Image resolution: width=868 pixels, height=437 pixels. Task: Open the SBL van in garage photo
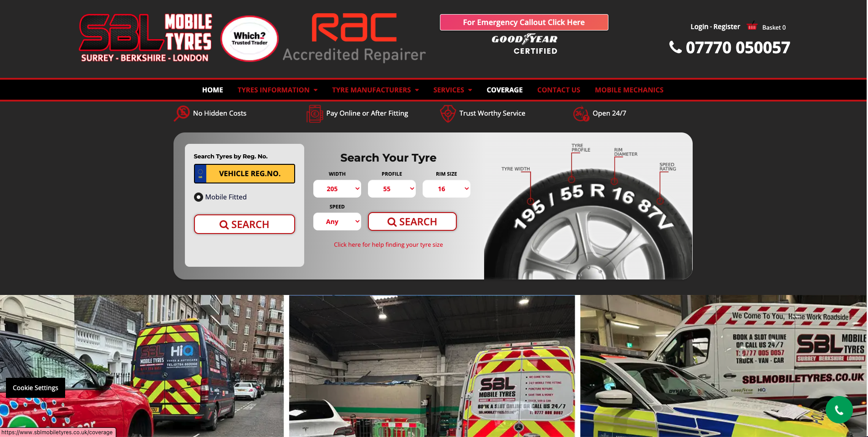tap(432, 366)
